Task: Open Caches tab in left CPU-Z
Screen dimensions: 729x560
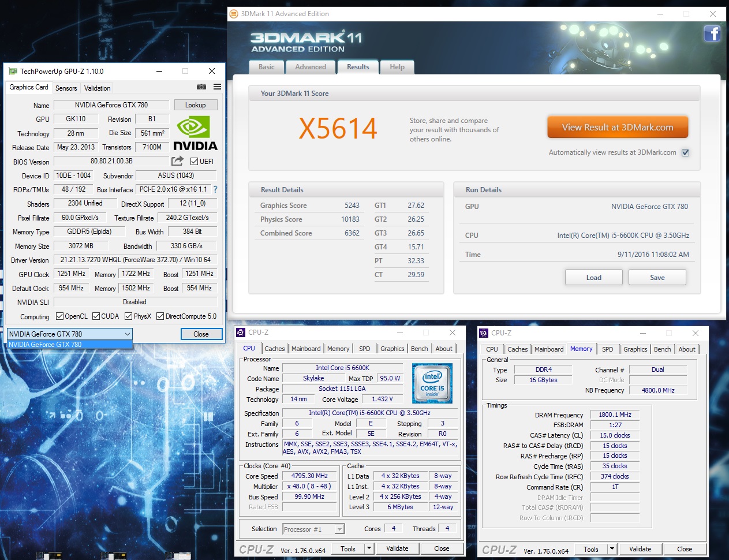Action: 275,349
